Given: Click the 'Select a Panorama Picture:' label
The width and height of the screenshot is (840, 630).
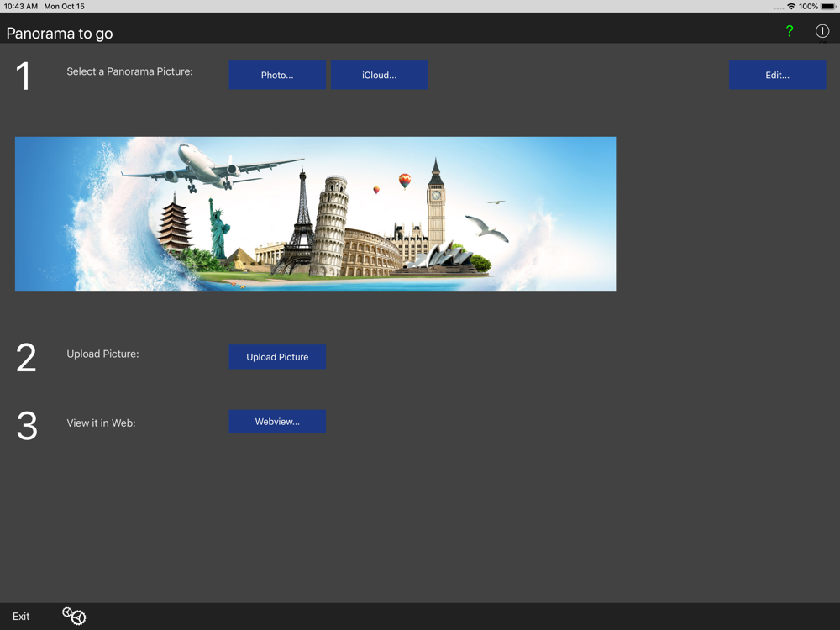Looking at the screenshot, I should 129,71.
